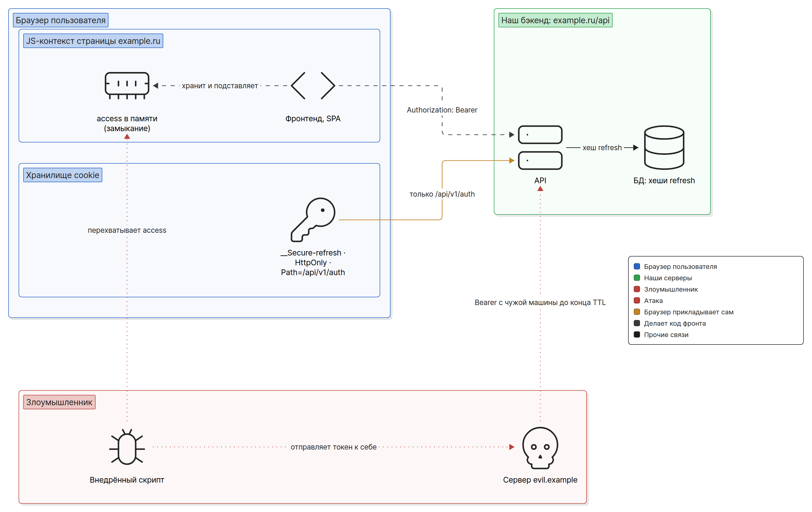The height and width of the screenshot is (512, 812).
Task: Click black swatch next to 'Прочие связи'
Action: click(x=637, y=334)
